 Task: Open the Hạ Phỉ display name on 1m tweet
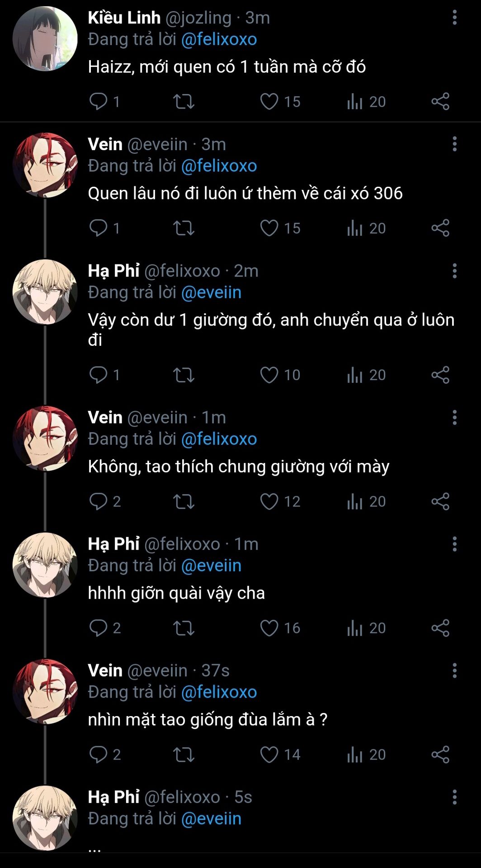[113, 544]
